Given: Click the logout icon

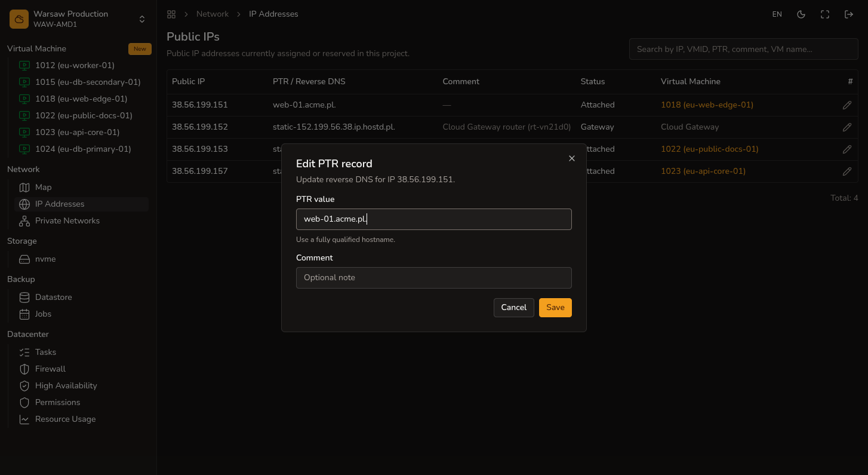Looking at the screenshot, I should coord(849,14).
